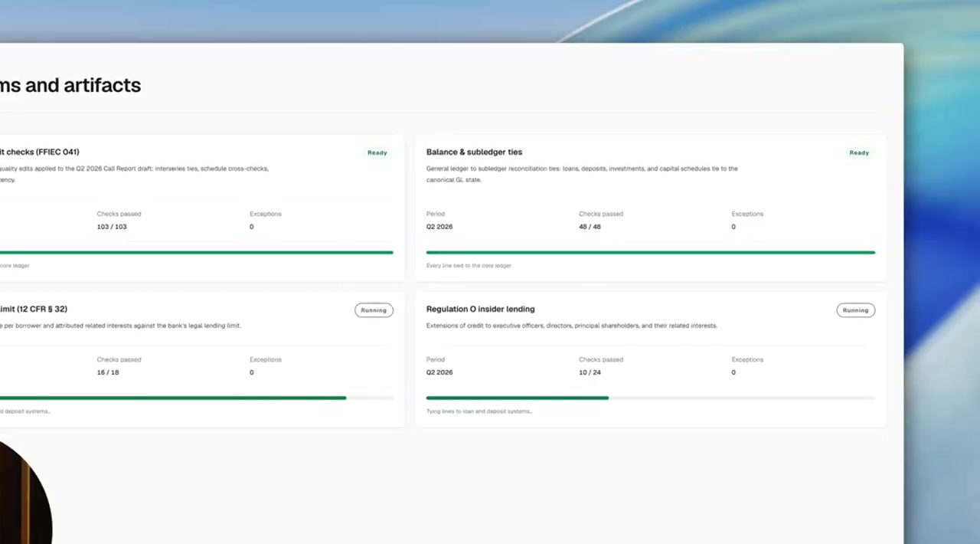Screen dimensions: 980x544
Task: Open the Balance & subledger ties card title
Action: [x=474, y=152]
